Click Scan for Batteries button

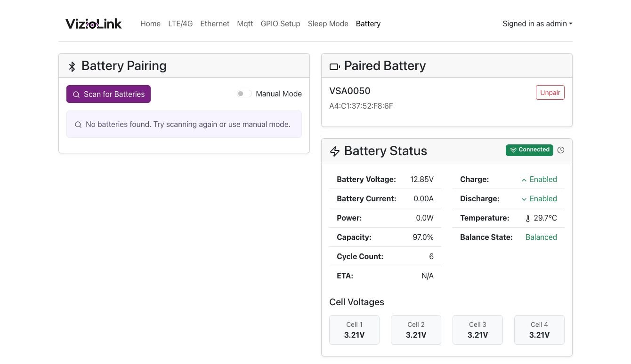108,94
